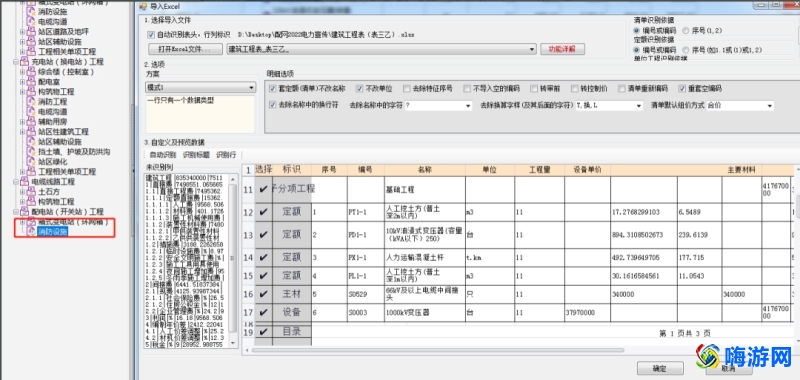Click the 主材 标识 cell in row 16

[292, 294]
